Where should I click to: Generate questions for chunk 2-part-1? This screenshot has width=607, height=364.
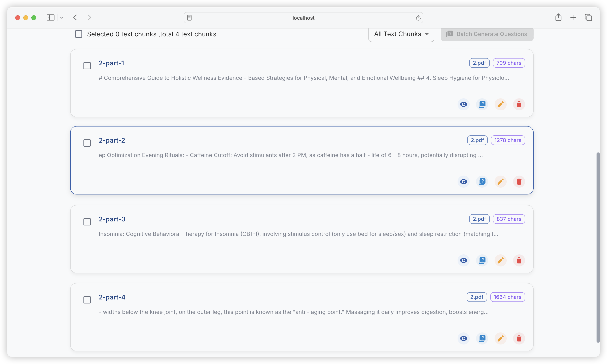tap(482, 105)
